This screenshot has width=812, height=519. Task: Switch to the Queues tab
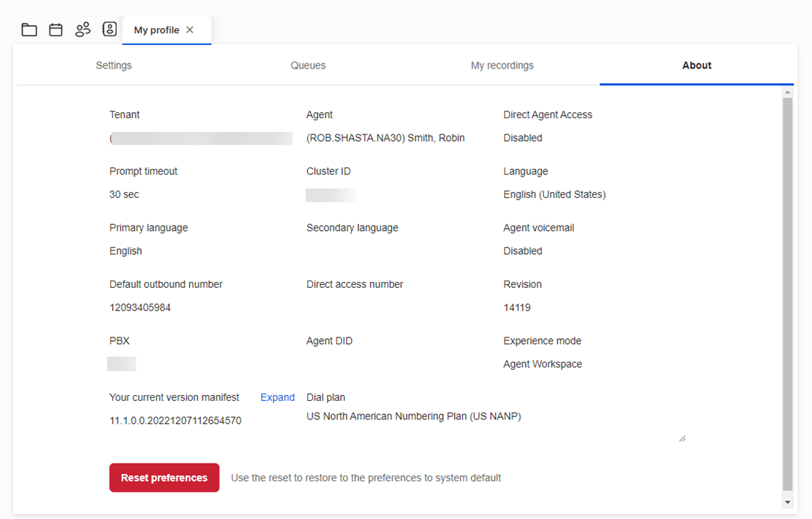(x=308, y=65)
